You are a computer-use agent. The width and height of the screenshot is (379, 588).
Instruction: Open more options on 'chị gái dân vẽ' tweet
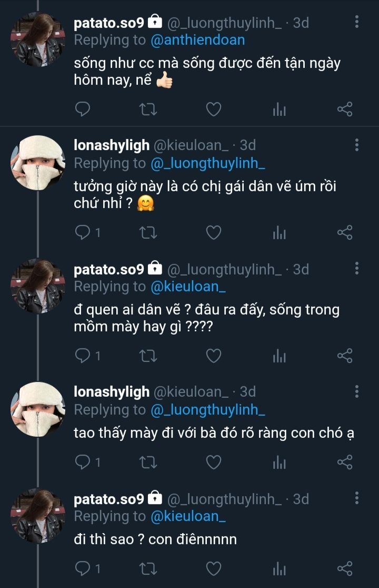tap(357, 145)
